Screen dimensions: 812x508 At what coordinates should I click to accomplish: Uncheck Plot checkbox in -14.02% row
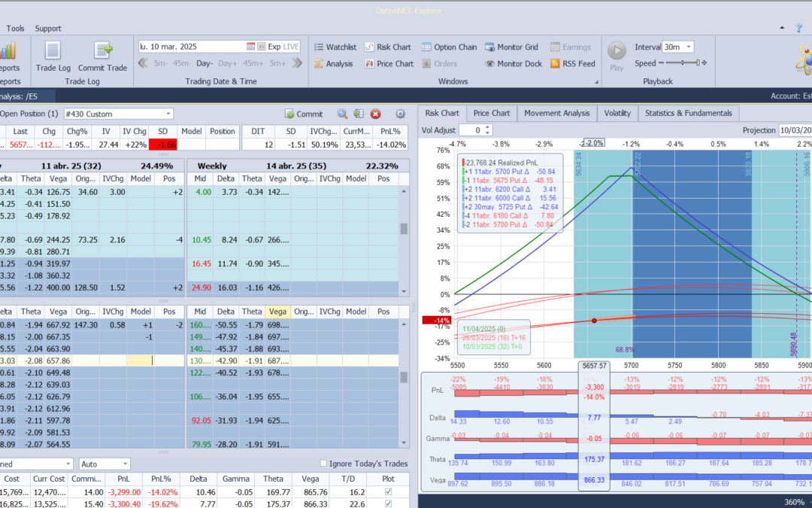click(389, 492)
